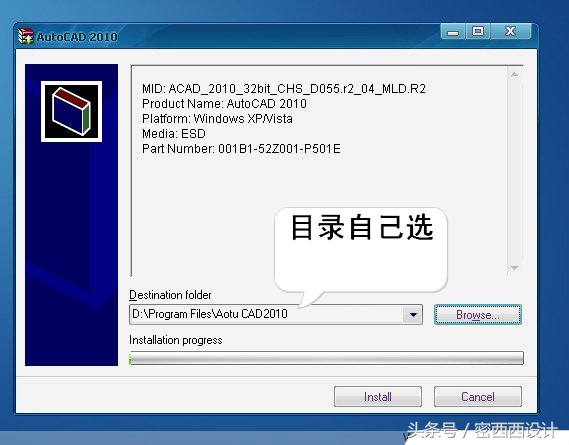Image resolution: width=569 pixels, height=445 pixels.
Task: Maximize the AutoCAD 2010 installer window
Action: pos(478,32)
